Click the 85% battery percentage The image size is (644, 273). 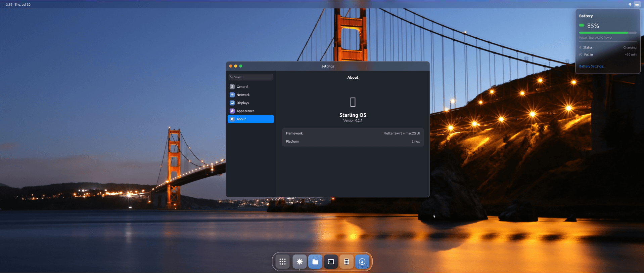[x=593, y=26]
